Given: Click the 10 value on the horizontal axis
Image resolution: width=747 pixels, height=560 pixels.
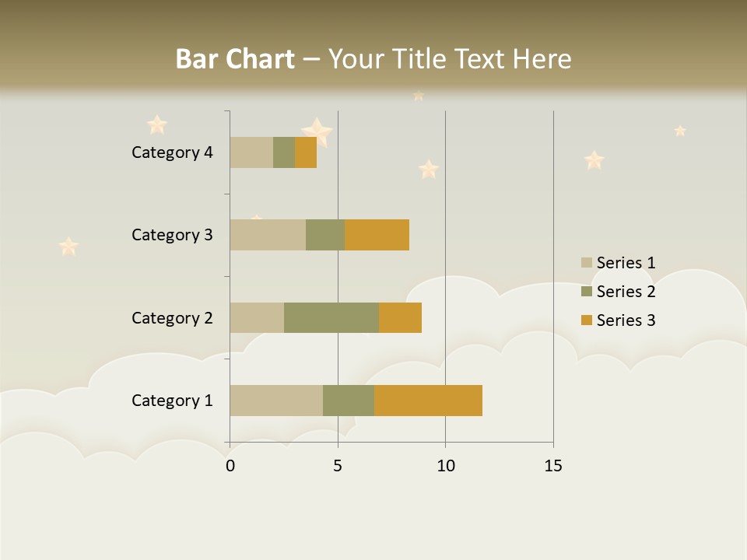Looking at the screenshot, I should [445, 466].
